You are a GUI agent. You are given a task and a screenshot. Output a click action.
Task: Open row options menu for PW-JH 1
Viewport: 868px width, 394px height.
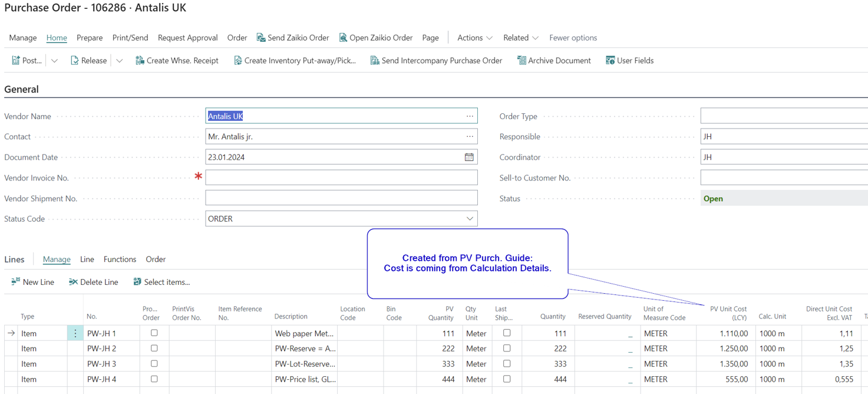75,333
